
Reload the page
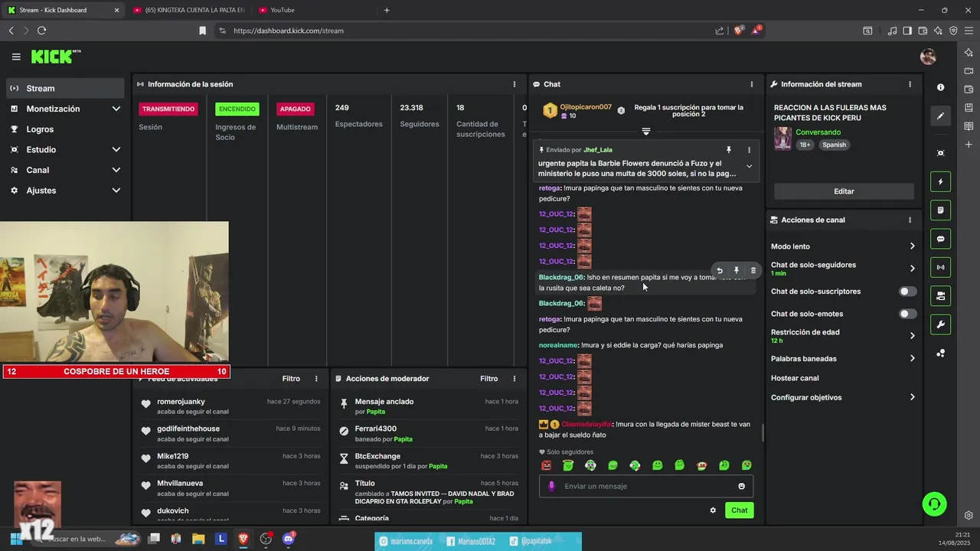(x=41, y=31)
